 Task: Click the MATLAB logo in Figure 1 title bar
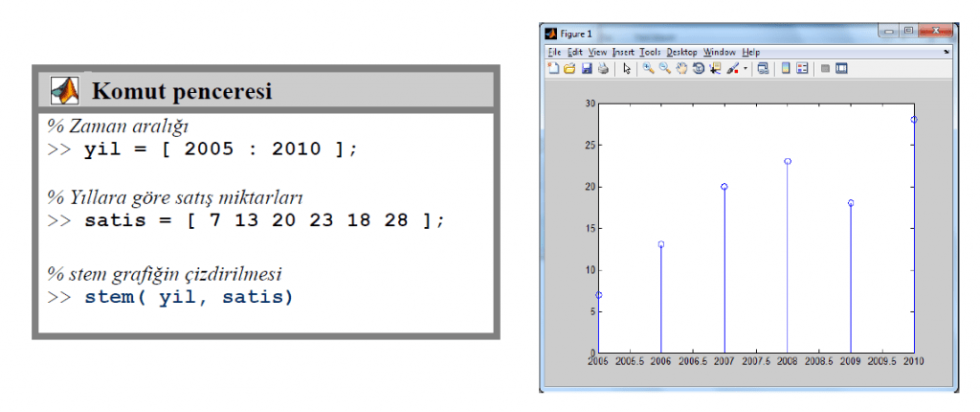(x=550, y=34)
